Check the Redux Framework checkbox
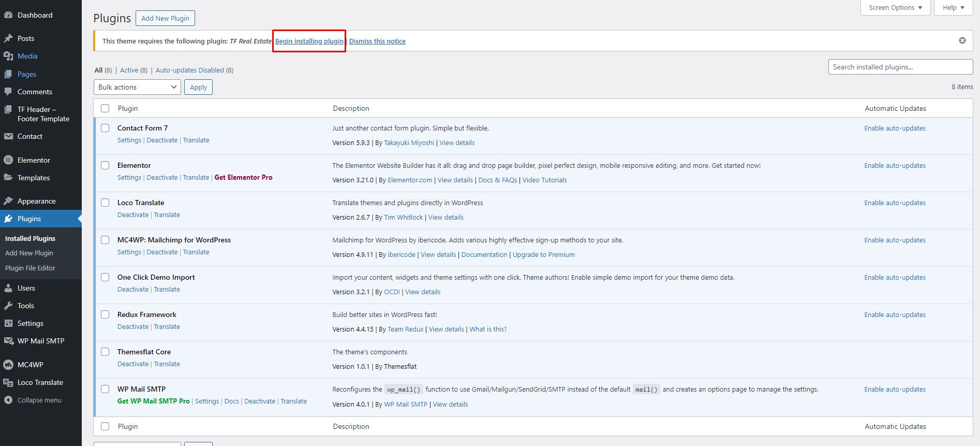 [105, 314]
